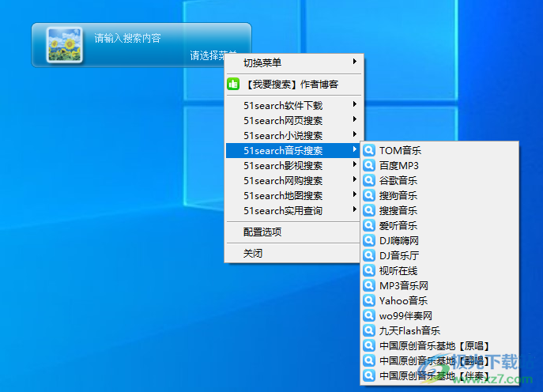
Task: Choose 中国原创音乐基地【翻唱】 entry
Action: [439, 360]
